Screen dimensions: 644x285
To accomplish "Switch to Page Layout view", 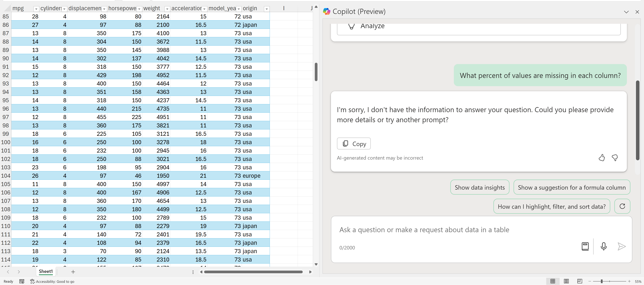I will tap(566, 281).
